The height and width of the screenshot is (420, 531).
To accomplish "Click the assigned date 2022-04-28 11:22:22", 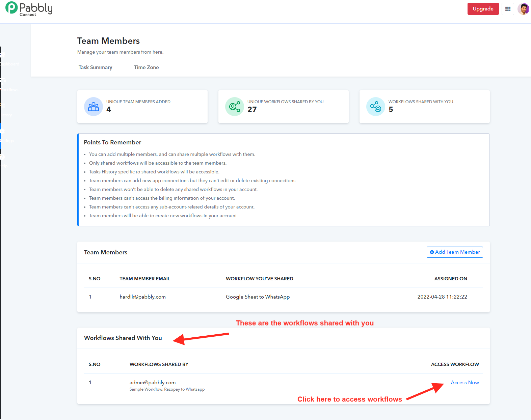I will pos(442,297).
